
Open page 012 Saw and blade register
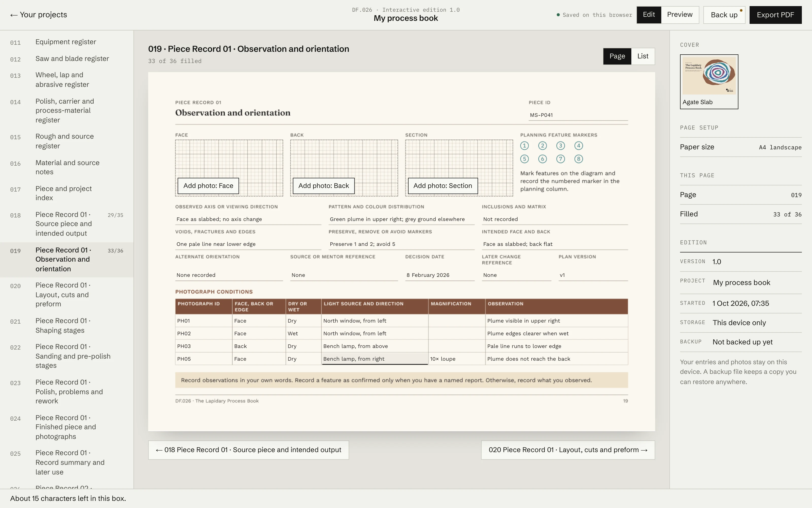point(66,59)
